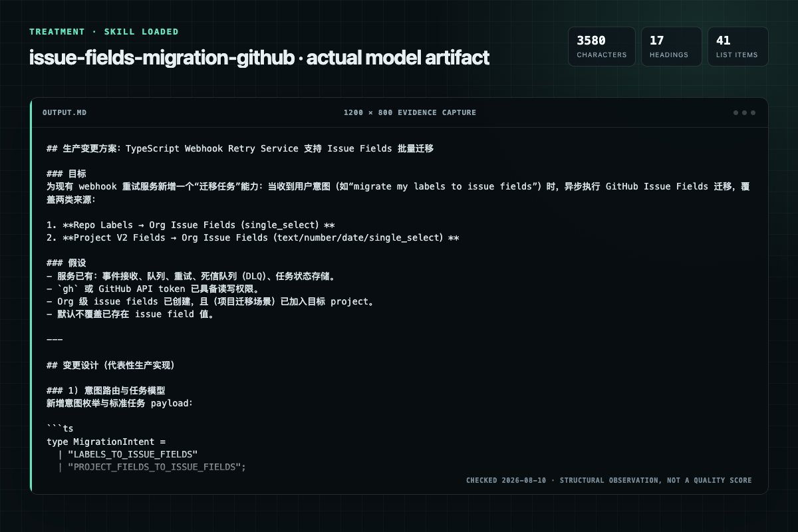The width and height of the screenshot is (798, 532).
Task: Click the line "新增意图枚举与标准任务 payload"
Action: (119, 403)
